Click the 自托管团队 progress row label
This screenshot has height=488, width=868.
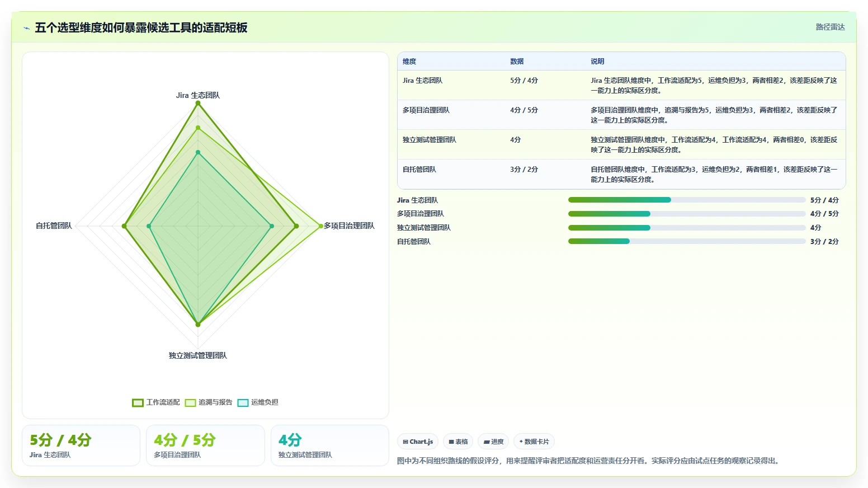point(414,242)
